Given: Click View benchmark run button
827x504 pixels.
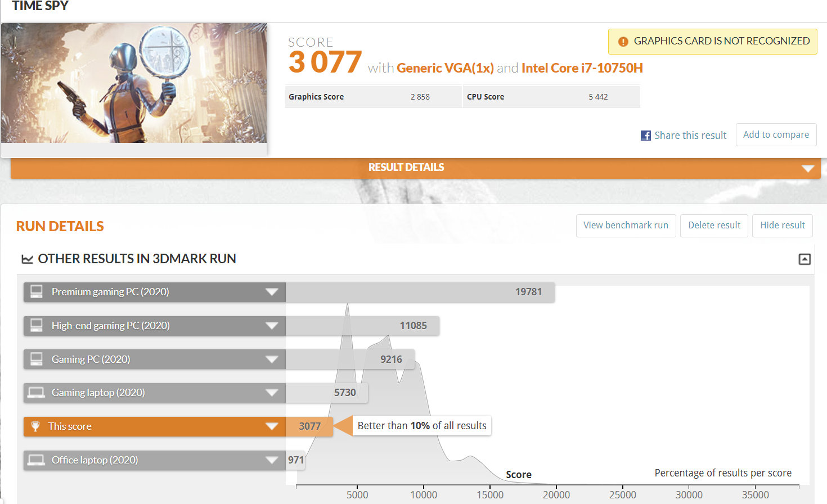Looking at the screenshot, I should (x=626, y=226).
